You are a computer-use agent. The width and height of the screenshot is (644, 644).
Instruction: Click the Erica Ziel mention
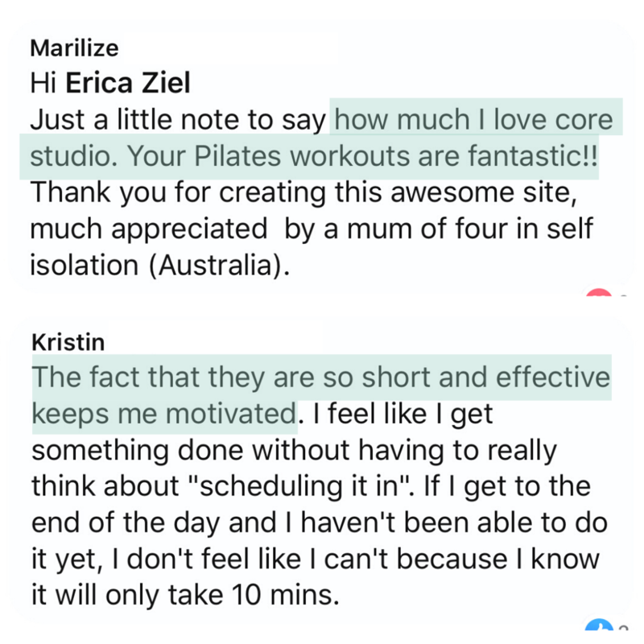(128, 83)
